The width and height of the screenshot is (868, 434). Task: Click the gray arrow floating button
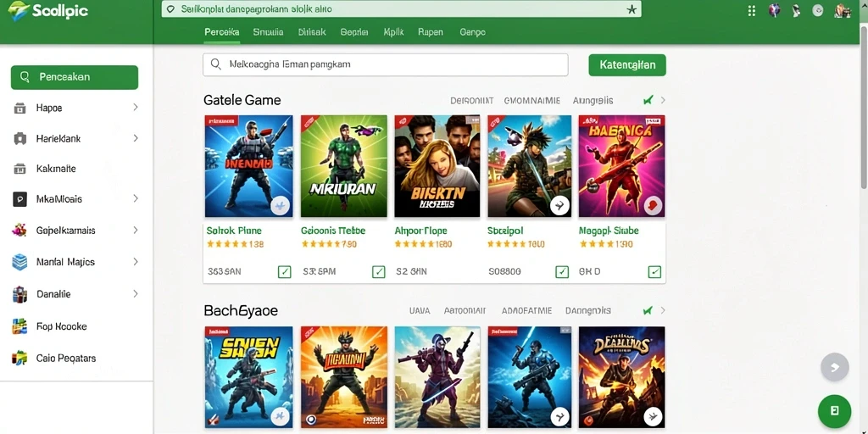[834, 367]
